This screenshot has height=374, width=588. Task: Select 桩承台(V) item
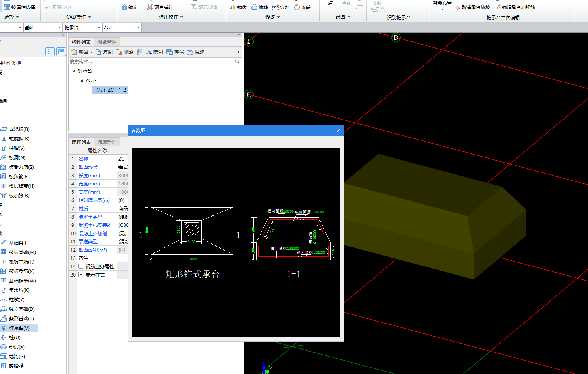[x=19, y=328]
